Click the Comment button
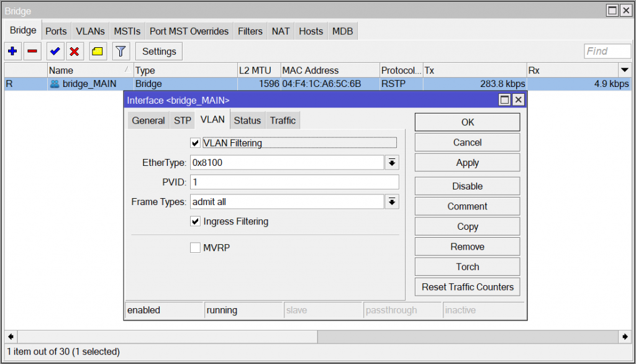The image size is (636, 364). (x=467, y=206)
